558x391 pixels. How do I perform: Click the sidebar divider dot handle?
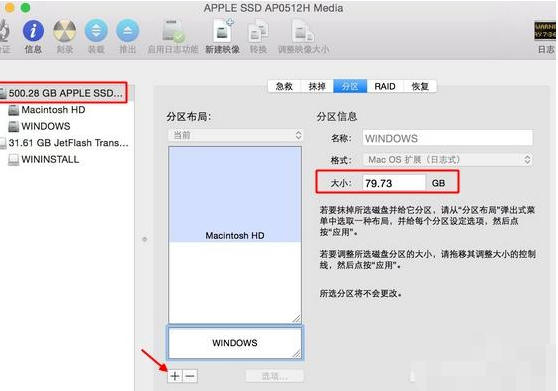point(144,239)
